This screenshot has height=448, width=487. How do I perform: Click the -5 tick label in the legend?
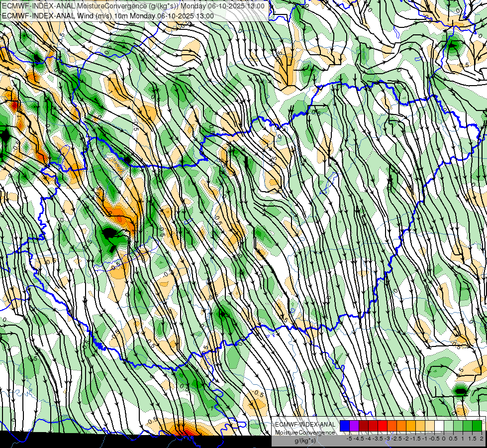coord(349,439)
